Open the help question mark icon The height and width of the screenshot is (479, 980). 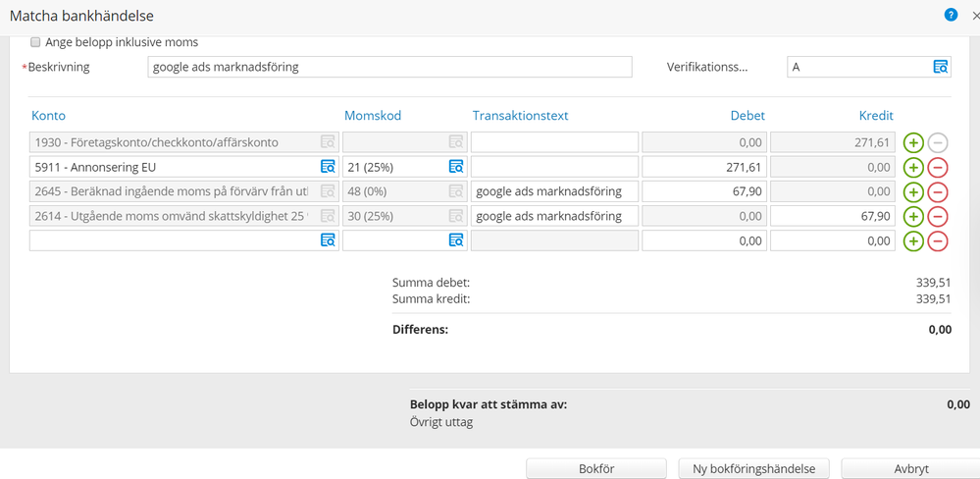pyautogui.click(x=950, y=16)
